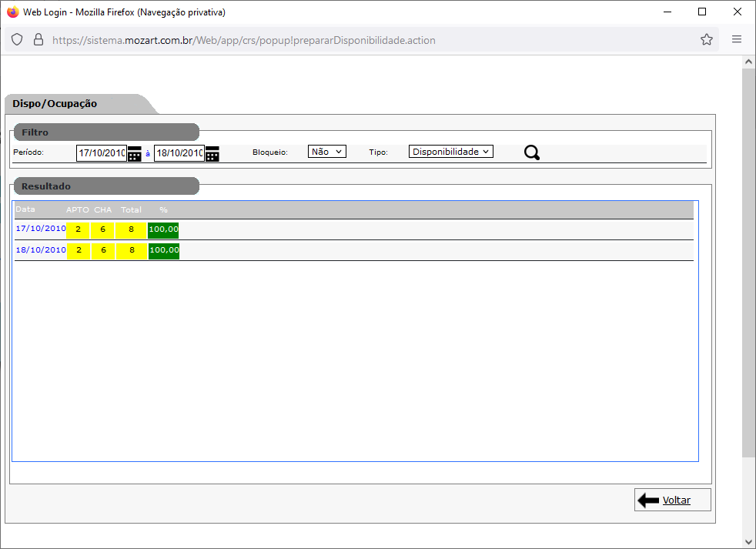Click the magnifier to search availability
The image size is (756, 549).
point(531,152)
